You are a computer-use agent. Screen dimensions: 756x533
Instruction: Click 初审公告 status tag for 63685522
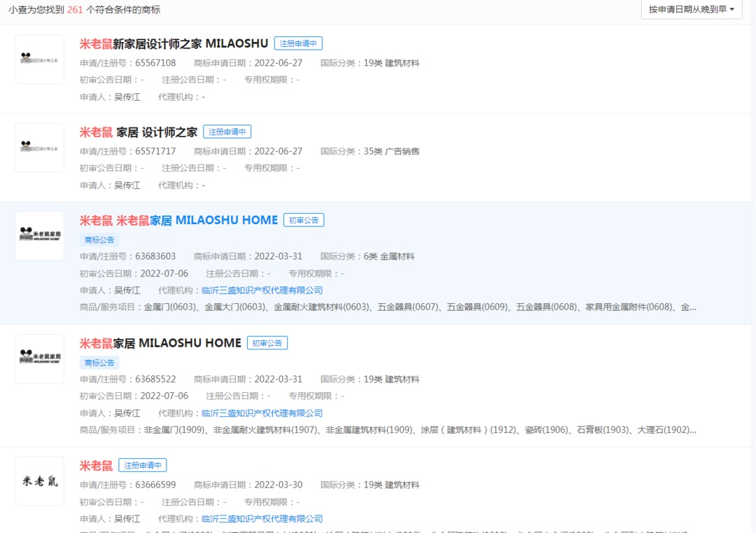pyautogui.click(x=267, y=343)
